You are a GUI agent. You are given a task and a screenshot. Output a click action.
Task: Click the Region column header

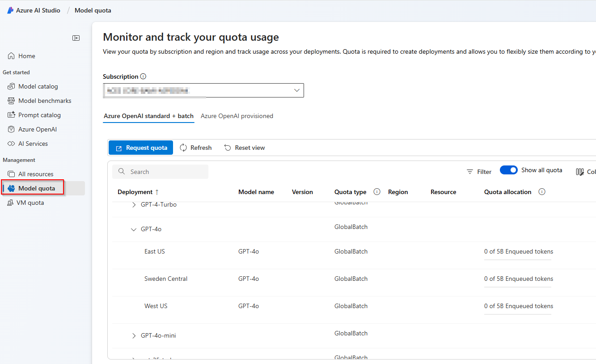pos(398,192)
